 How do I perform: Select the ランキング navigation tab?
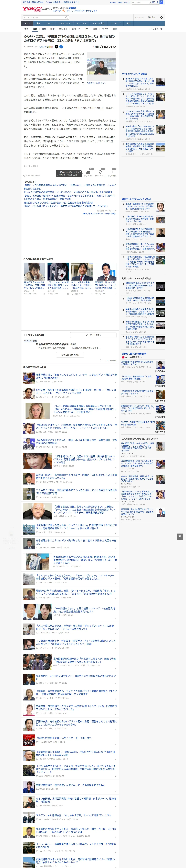(115, 24)
